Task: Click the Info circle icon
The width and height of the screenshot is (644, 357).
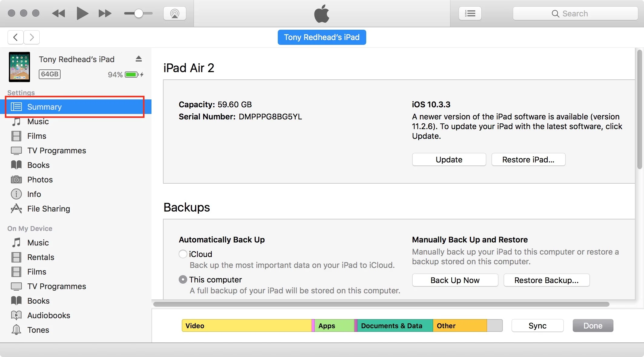Action: (x=16, y=194)
